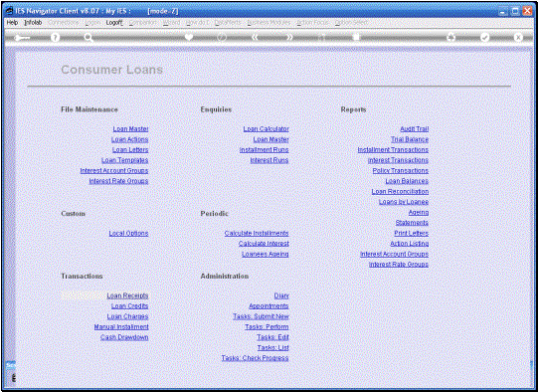Open the Loan Reconciliation report
Screen dimensions: 538x392
click(400, 191)
